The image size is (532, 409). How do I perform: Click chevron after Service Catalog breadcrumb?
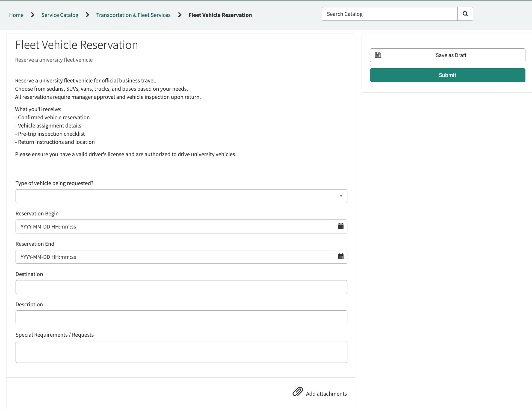pyautogui.click(x=87, y=15)
